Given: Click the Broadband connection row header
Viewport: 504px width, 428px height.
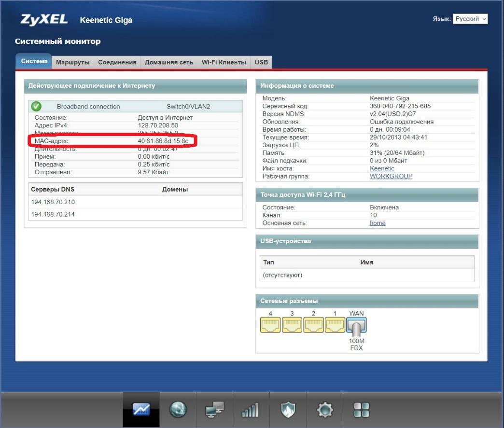Looking at the screenshot, I should (x=135, y=106).
